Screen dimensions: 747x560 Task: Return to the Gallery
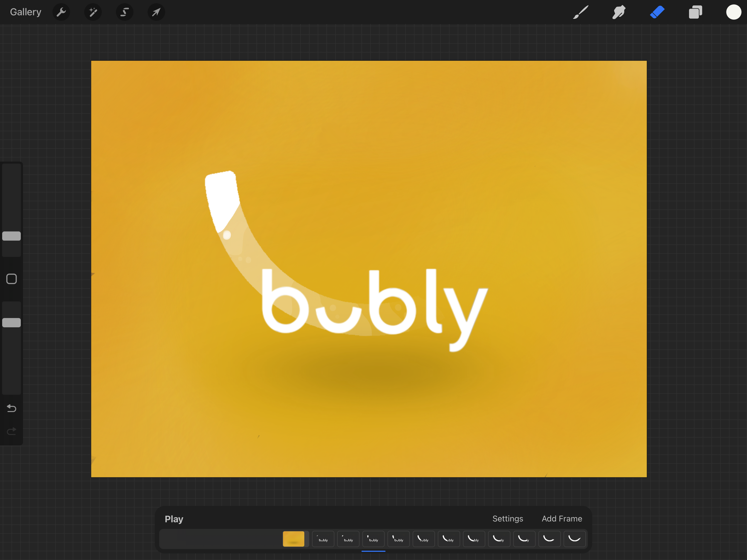point(26,12)
